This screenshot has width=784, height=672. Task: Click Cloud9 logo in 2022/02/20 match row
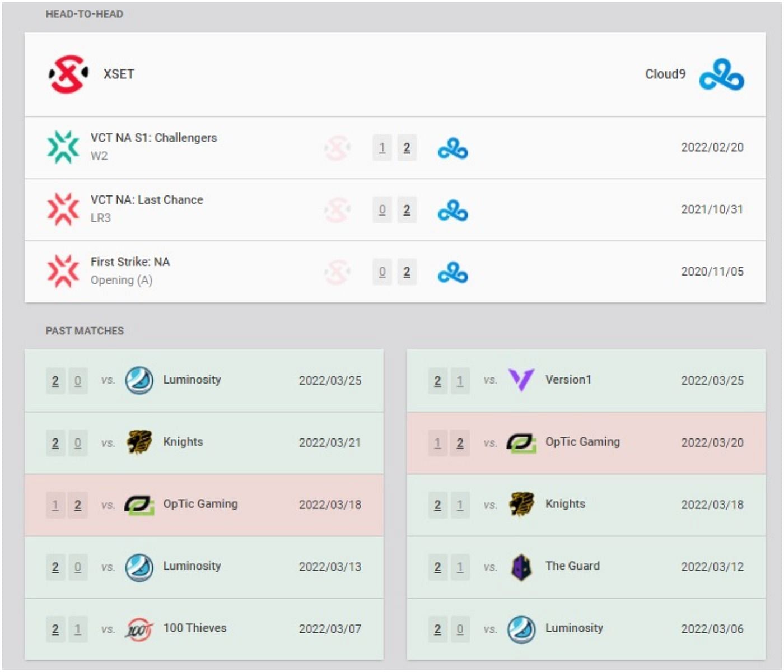452,148
